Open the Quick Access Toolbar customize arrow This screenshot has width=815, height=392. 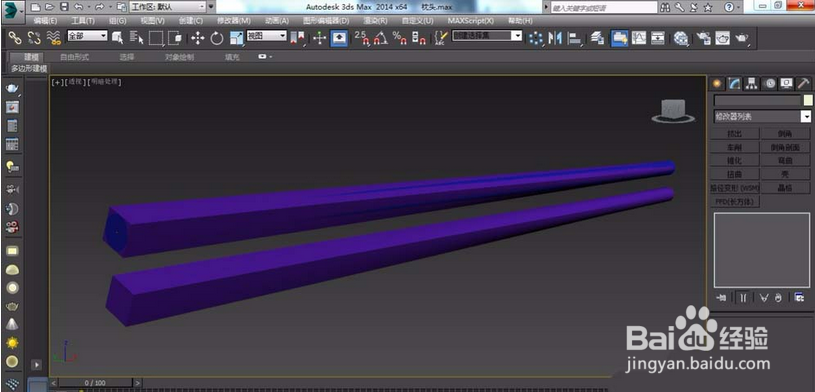[x=211, y=7]
